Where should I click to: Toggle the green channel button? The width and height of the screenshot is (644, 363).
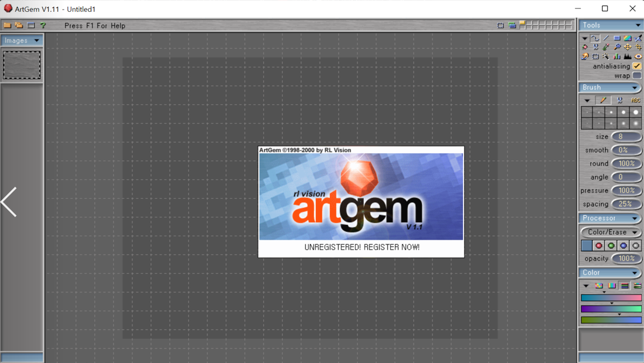(x=611, y=246)
